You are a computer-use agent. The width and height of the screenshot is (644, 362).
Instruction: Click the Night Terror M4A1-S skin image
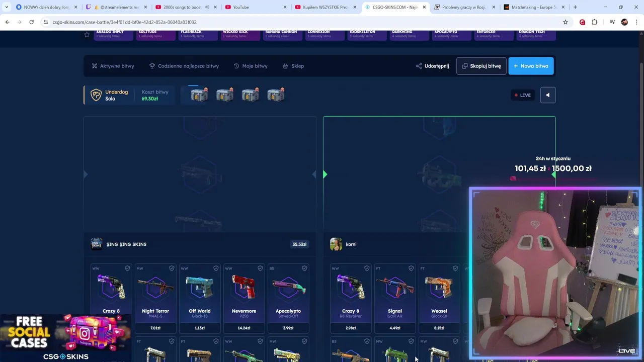[155, 288]
